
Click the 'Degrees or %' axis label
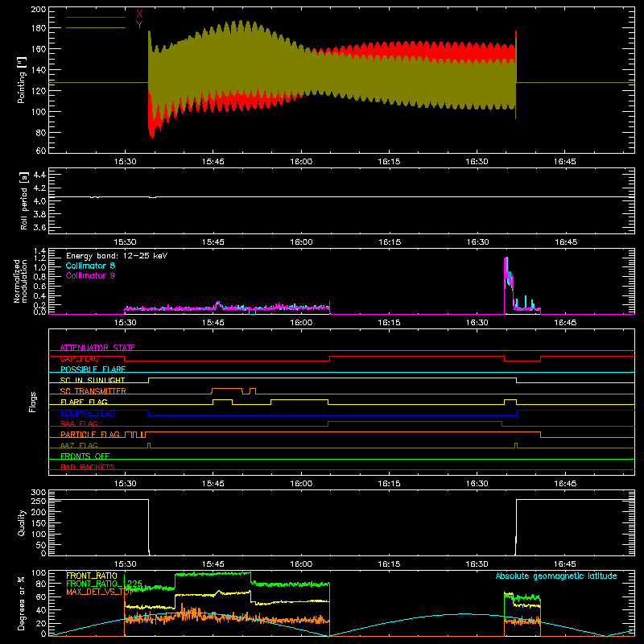22,603
